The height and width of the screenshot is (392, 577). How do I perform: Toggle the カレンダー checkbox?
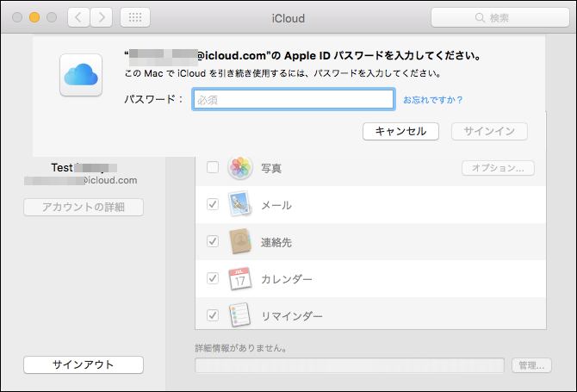213,278
